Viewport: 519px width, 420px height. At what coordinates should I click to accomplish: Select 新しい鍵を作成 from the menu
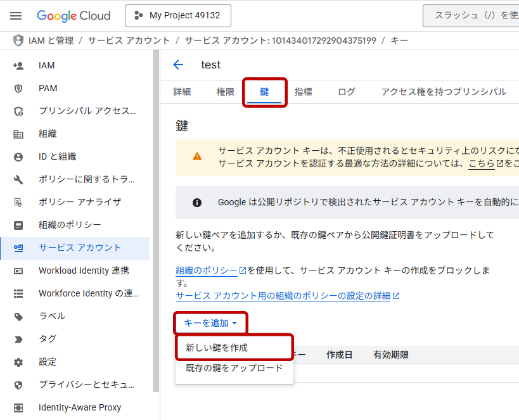click(217, 348)
